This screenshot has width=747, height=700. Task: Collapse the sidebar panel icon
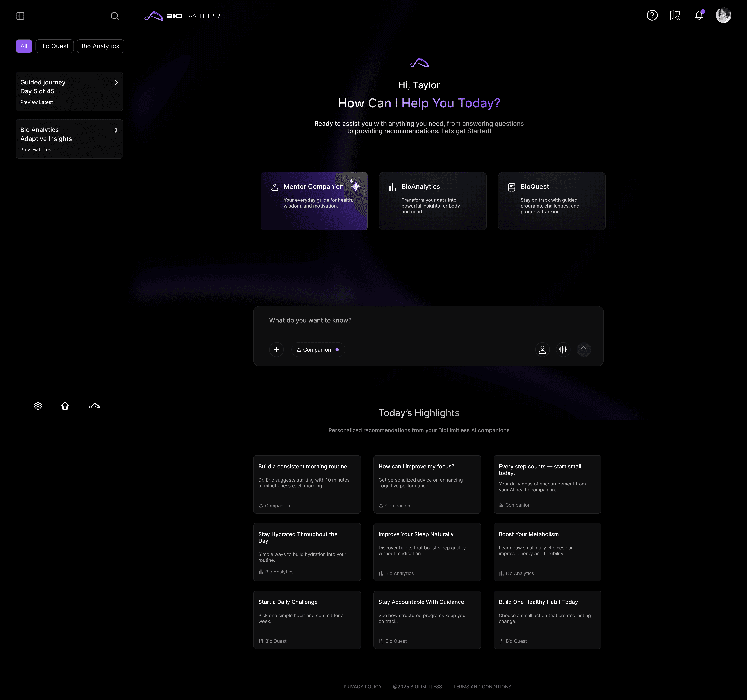tap(20, 16)
